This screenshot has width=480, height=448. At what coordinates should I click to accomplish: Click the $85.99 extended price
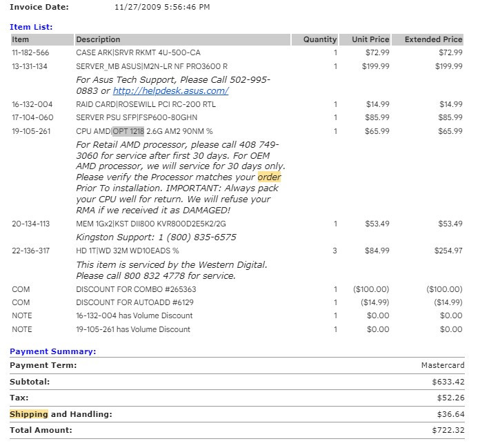pyautogui.click(x=450, y=117)
